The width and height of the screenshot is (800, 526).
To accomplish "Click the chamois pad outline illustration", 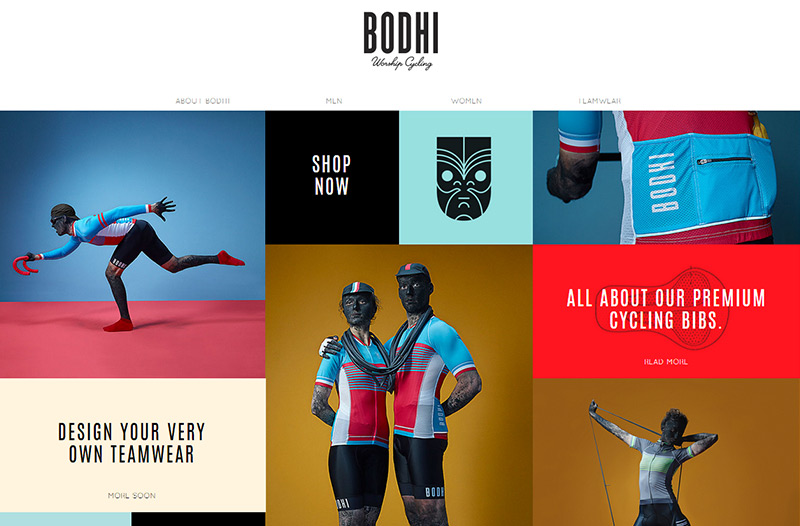I will coord(660,309).
